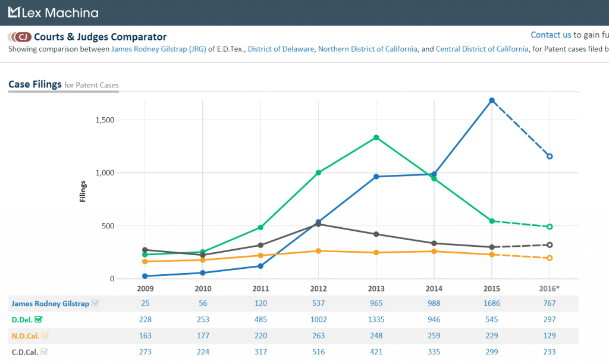
Task: Click D.Del.'s 2013 peak data point
Action: pos(376,137)
